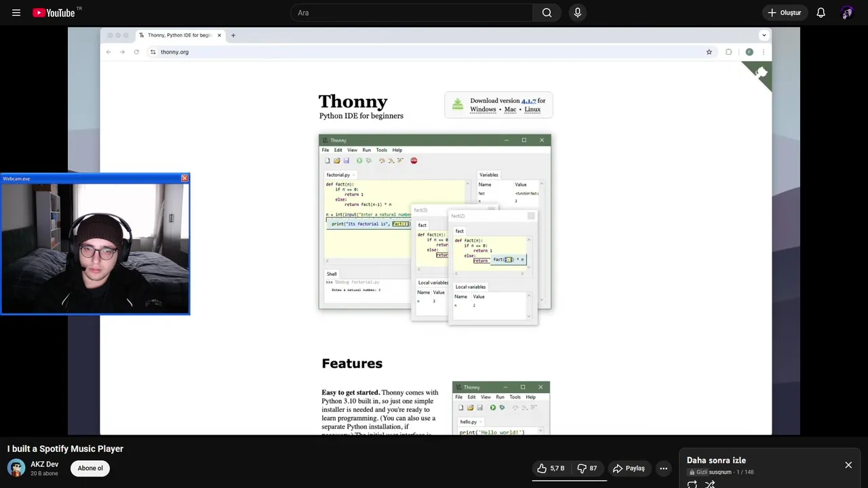The width and height of the screenshot is (868, 488).
Task: Select the "Features" heading text
Action: point(352,363)
